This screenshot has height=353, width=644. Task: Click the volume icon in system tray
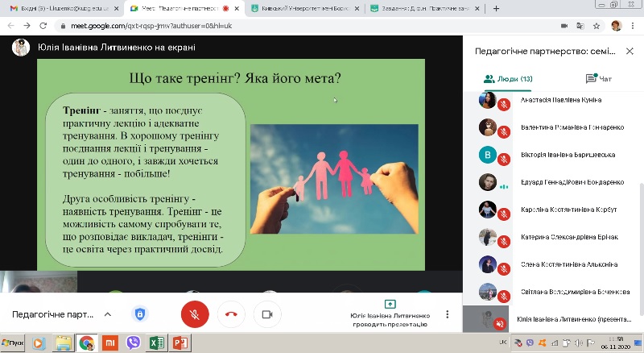coord(578,343)
